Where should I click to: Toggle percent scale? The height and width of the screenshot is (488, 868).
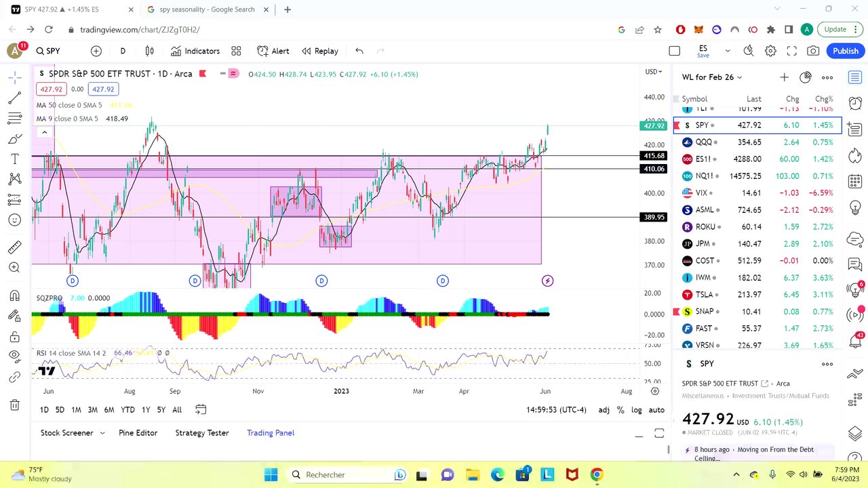tap(620, 409)
